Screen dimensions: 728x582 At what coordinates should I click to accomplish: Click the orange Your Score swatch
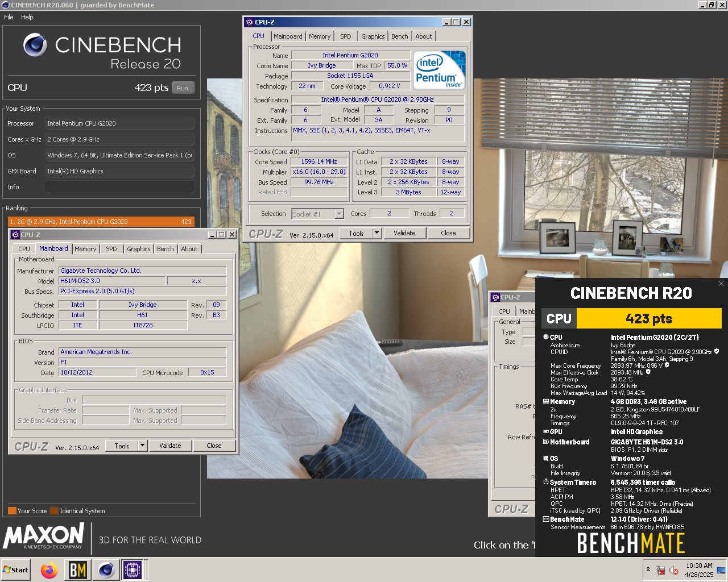pos(12,510)
